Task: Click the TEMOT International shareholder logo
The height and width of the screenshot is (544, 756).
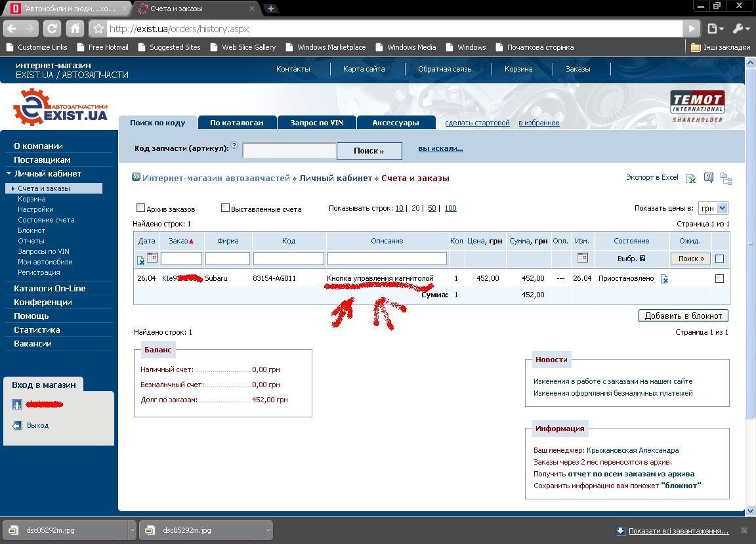Action: click(697, 106)
